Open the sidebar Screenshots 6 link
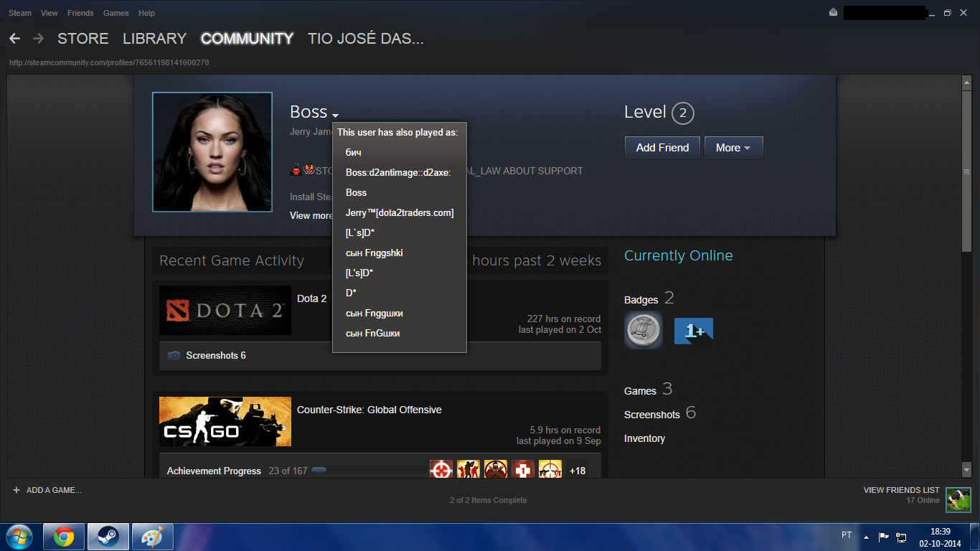The width and height of the screenshot is (980, 551). click(660, 413)
